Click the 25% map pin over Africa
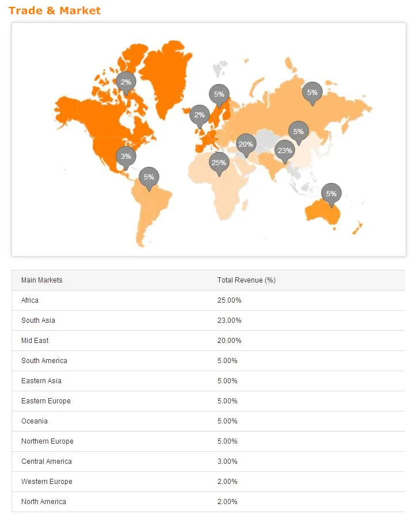The image size is (420, 515). click(x=219, y=163)
